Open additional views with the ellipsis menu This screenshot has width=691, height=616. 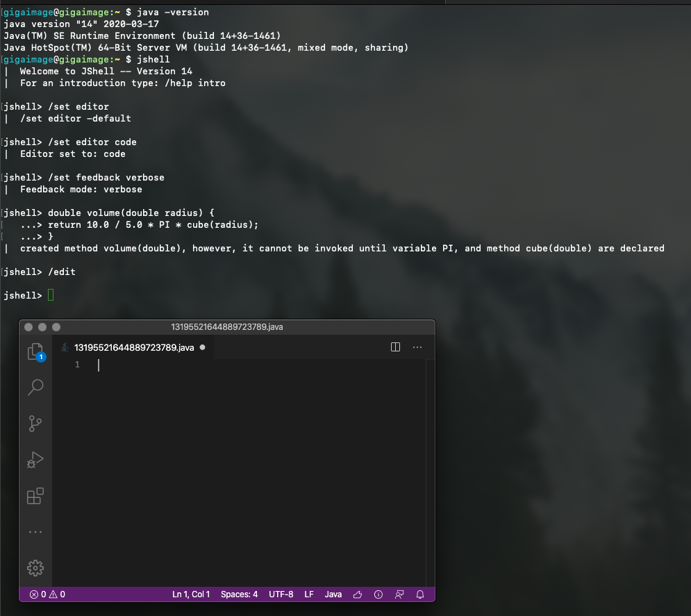35,531
